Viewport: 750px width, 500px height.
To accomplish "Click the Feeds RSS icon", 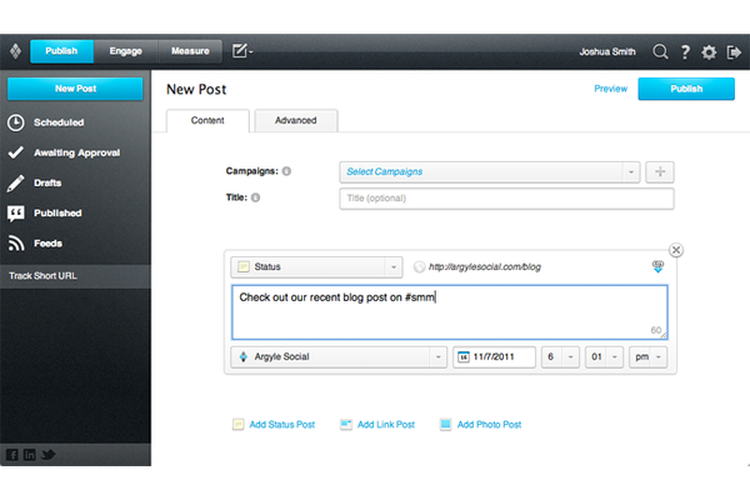I will click(x=16, y=243).
